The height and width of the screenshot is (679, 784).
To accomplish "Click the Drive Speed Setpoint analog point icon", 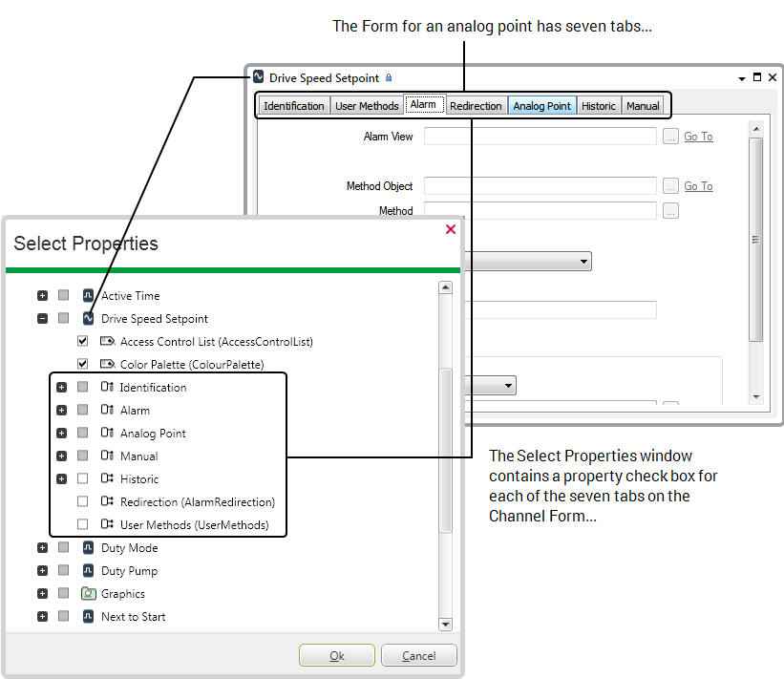I will coord(89,319).
